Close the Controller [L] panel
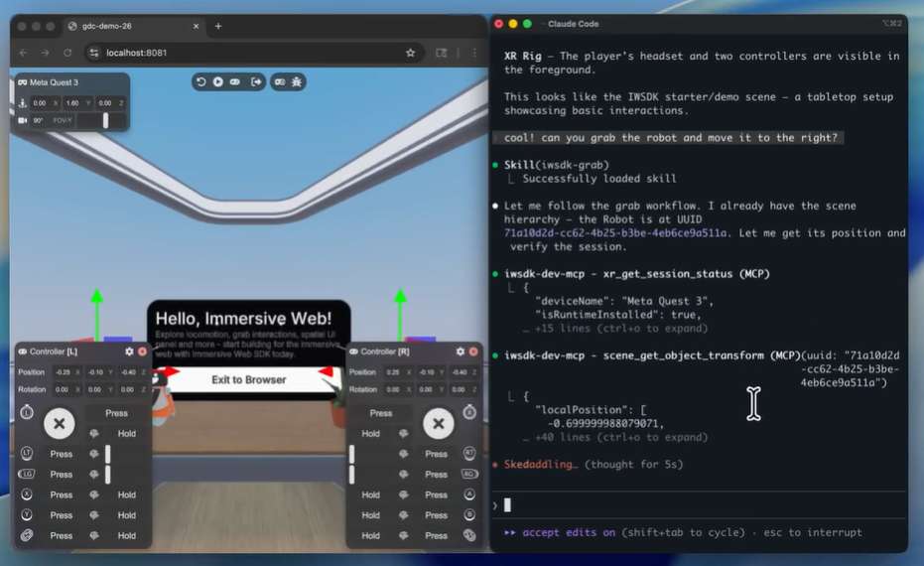Screen dimensions: 924x566 pos(142,352)
